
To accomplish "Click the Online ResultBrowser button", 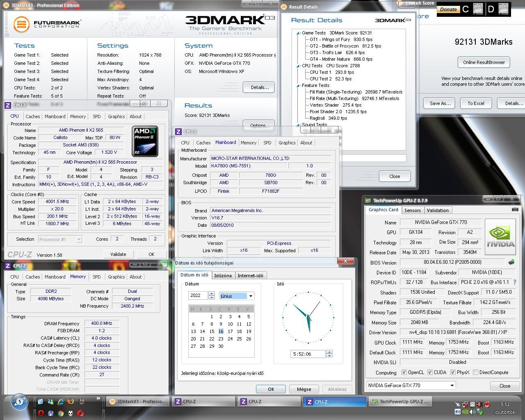I will click(x=484, y=62).
